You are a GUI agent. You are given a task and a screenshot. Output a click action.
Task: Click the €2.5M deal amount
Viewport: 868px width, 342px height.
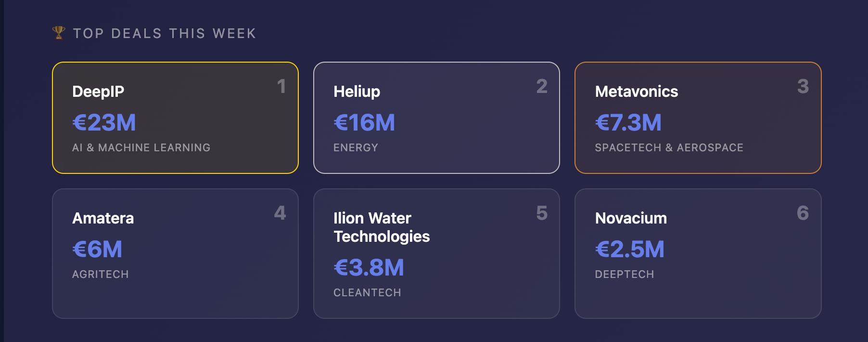pos(630,249)
